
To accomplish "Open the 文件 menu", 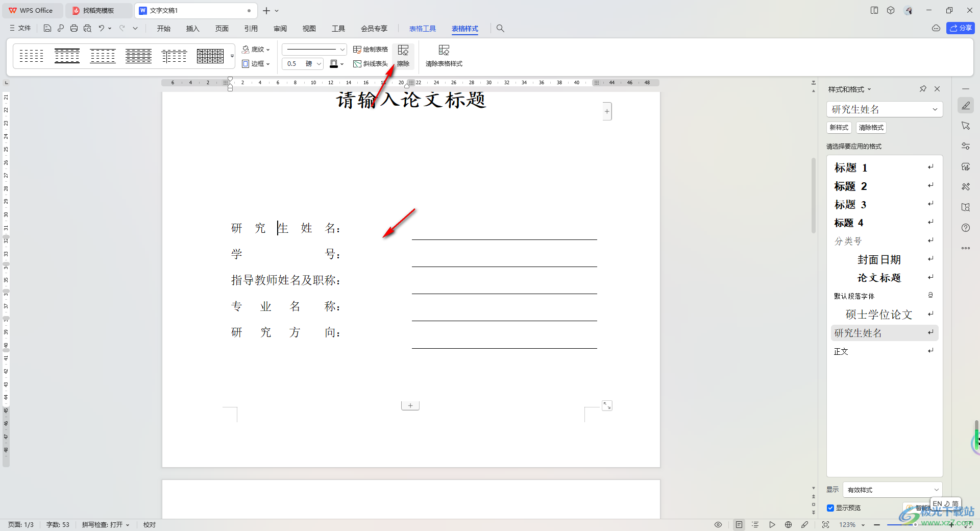I will 20,29.
